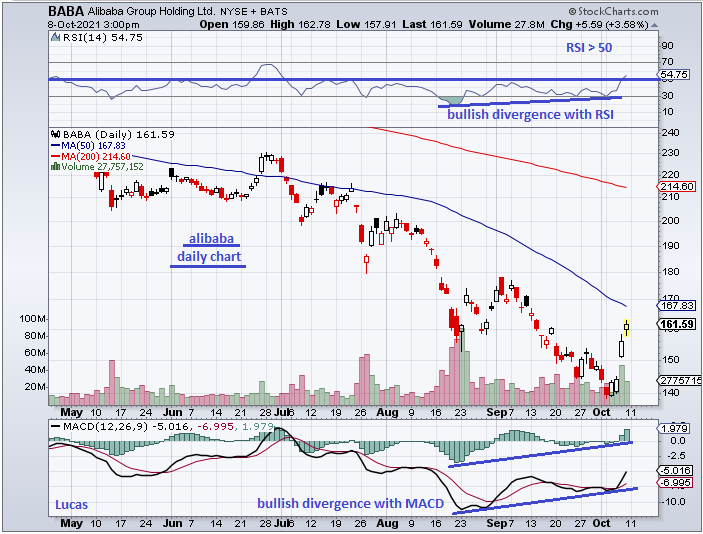The height and width of the screenshot is (534, 703).
Task: Click the 20M volume axis label
Action: point(35,386)
